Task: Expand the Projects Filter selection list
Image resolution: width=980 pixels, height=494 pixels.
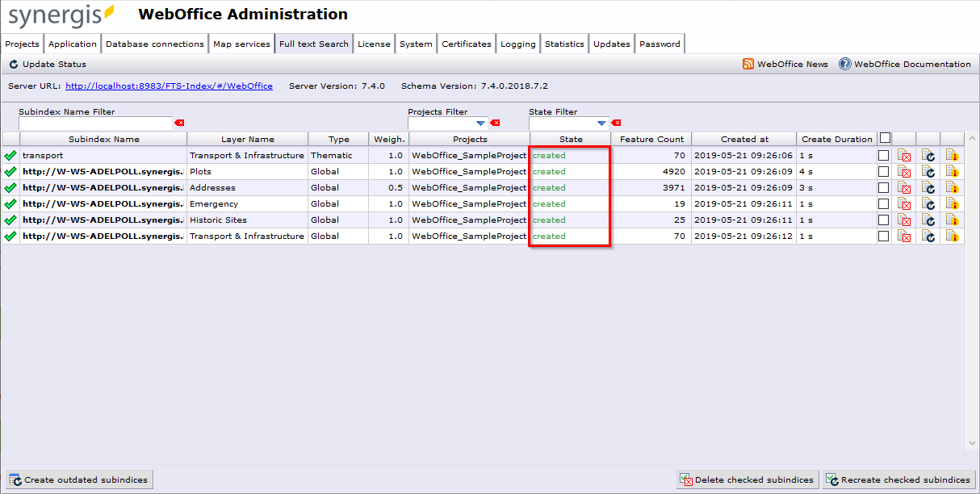Action: [x=481, y=123]
